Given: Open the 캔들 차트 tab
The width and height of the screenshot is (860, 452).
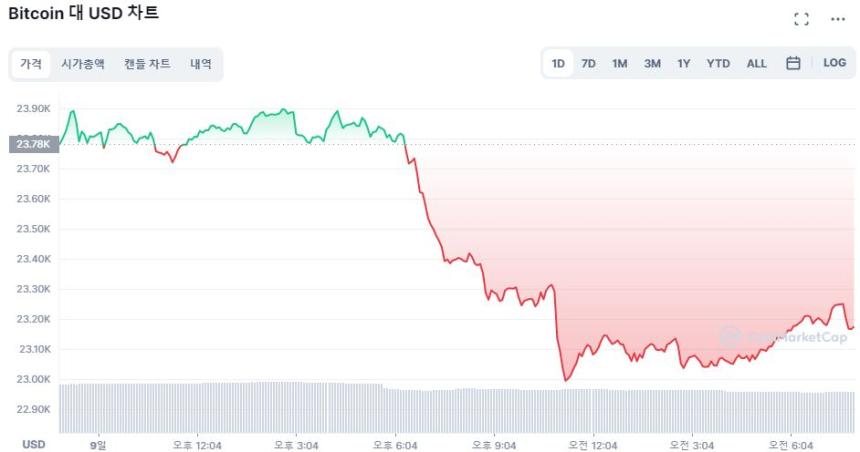Looking at the screenshot, I should (147, 64).
